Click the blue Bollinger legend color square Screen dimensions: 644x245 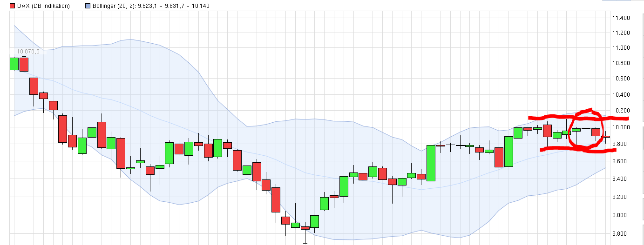tap(88, 6)
